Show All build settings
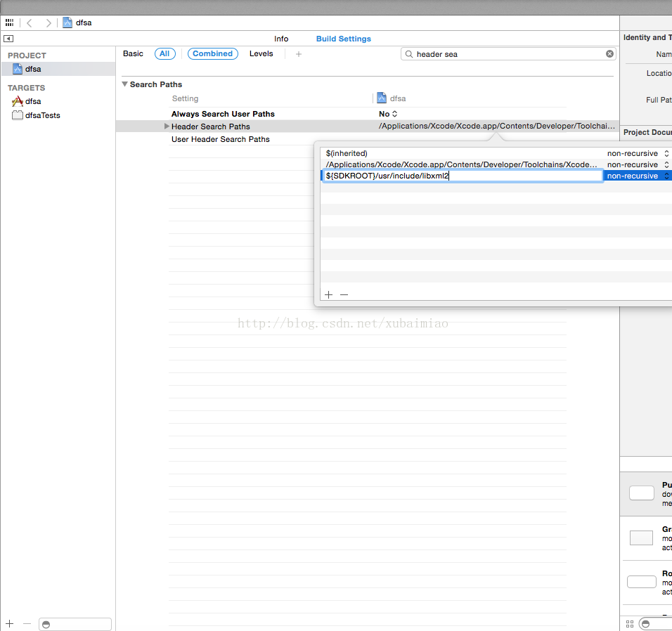The image size is (672, 631). click(164, 53)
